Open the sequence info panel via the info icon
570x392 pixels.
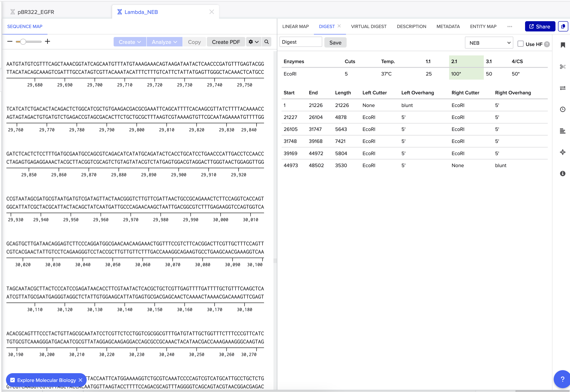563,174
